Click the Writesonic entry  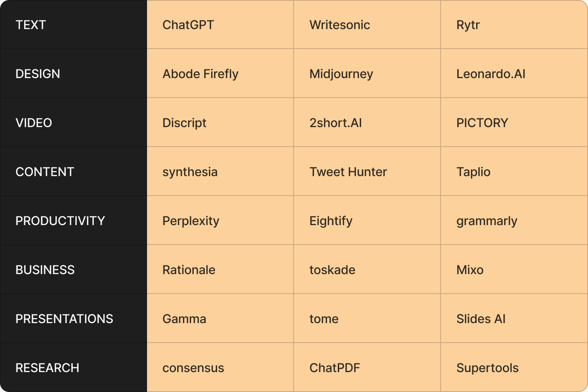tap(367, 24)
